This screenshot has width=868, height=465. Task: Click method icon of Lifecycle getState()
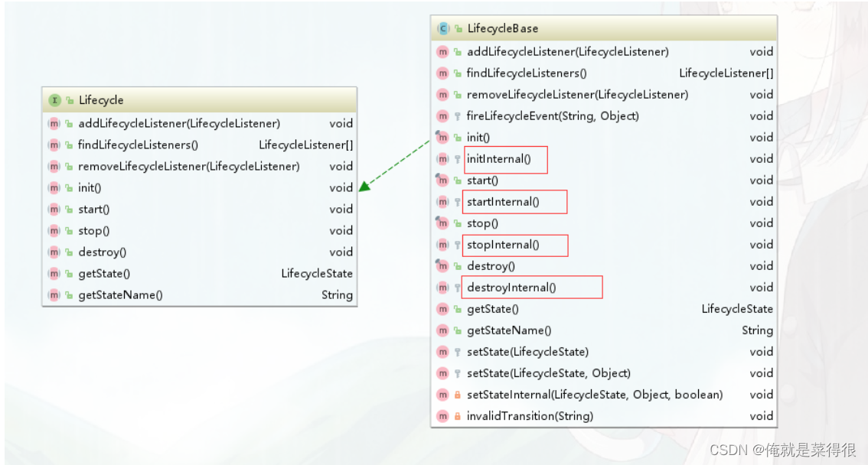pyautogui.click(x=54, y=274)
